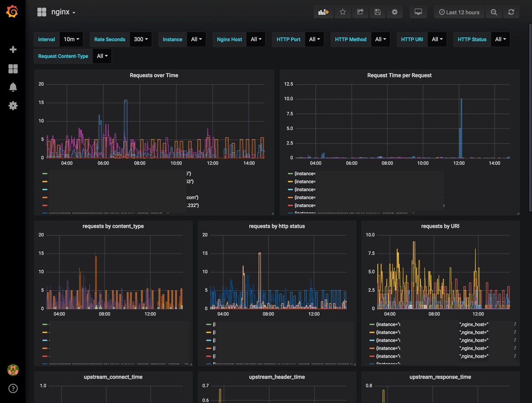
Task: Cycle view mode with monitor icon
Action: point(418,12)
